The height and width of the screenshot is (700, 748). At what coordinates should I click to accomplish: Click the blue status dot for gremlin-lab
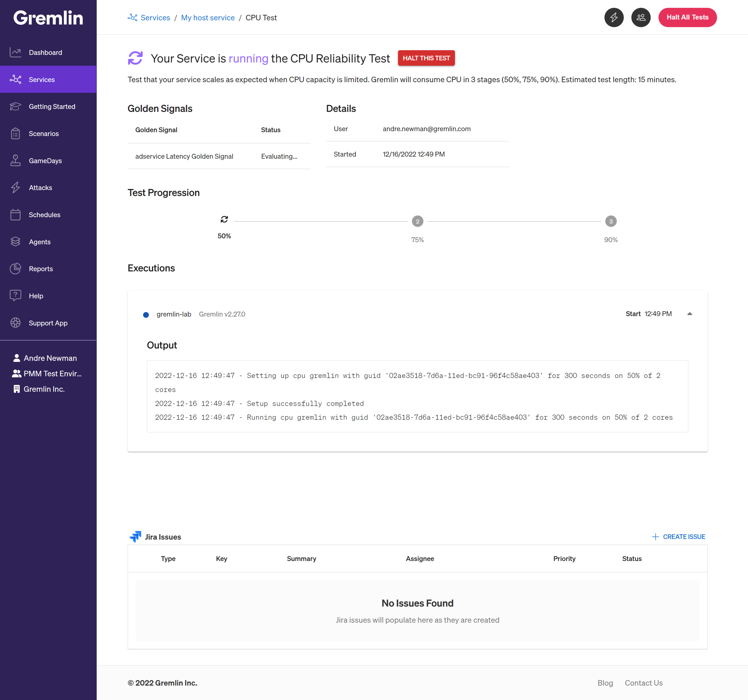(146, 315)
